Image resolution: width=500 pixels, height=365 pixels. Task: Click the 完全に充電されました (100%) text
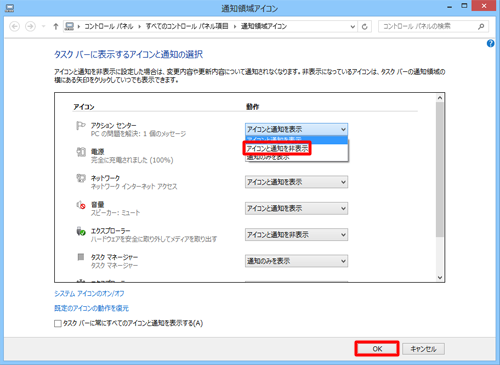pyautogui.click(x=132, y=160)
